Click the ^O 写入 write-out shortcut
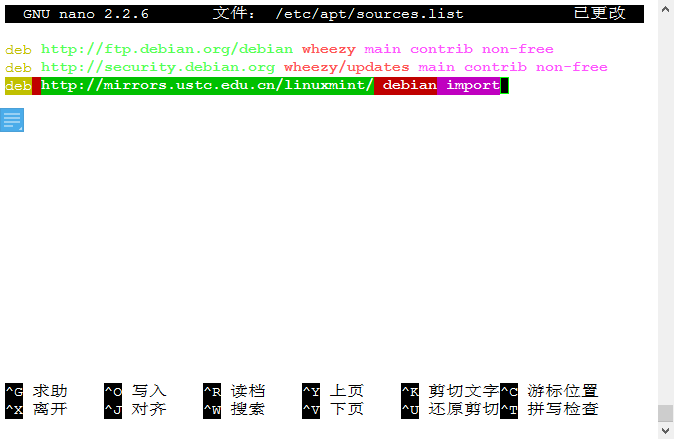Screen dimensions: 674x439 coord(135,391)
